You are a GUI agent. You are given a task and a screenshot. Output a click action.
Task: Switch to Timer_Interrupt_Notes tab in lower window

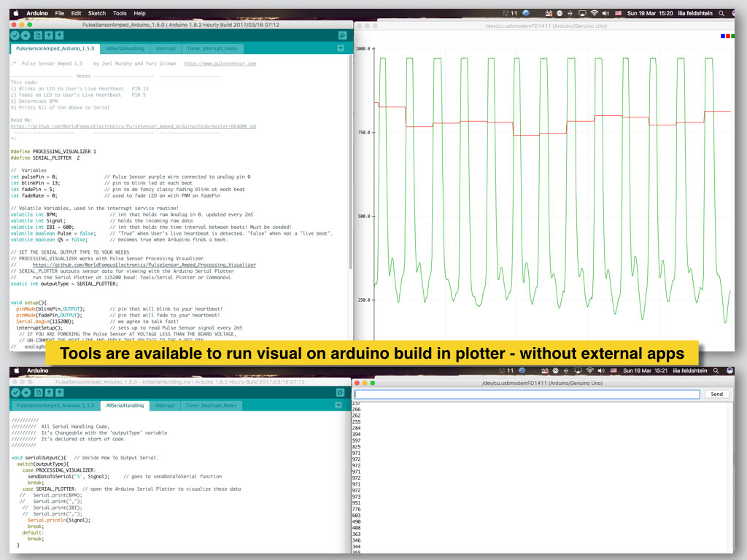212,405
